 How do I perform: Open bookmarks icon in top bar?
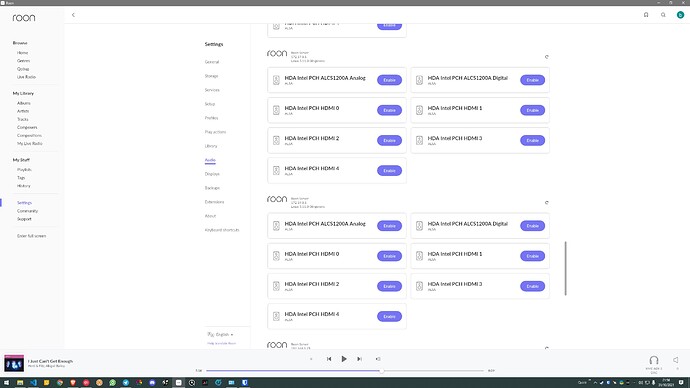646,15
